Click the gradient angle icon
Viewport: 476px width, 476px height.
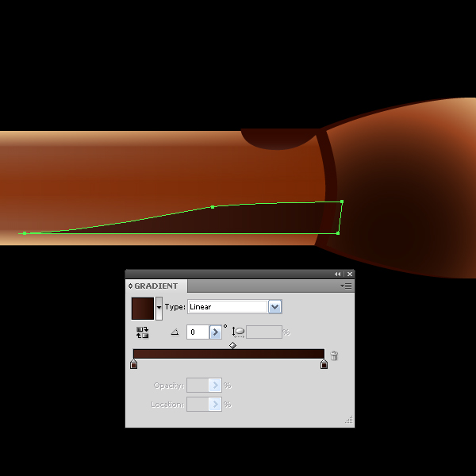pyautogui.click(x=175, y=332)
